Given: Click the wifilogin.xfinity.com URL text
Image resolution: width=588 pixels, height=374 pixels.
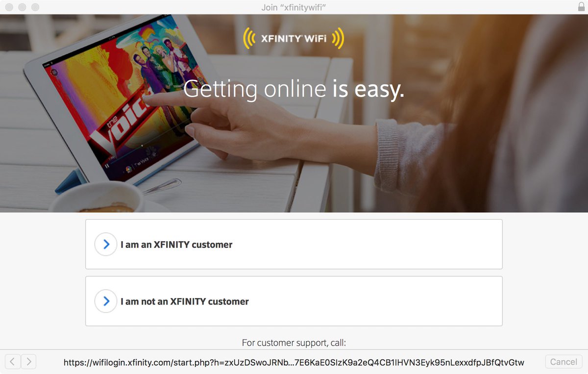Looking at the screenshot, I should [x=294, y=362].
